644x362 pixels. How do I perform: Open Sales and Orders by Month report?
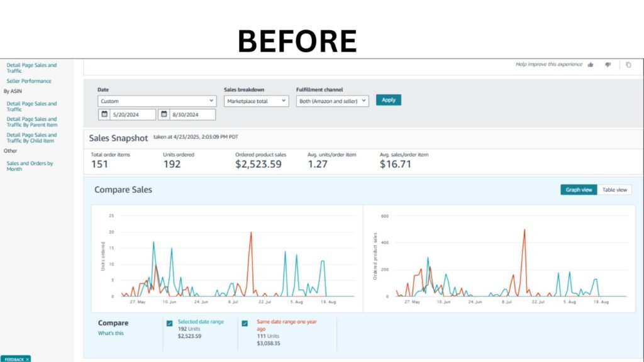(30, 166)
